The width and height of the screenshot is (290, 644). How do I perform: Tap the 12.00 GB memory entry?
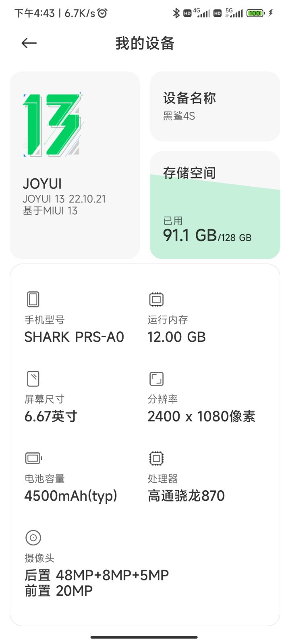coord(176,337)
